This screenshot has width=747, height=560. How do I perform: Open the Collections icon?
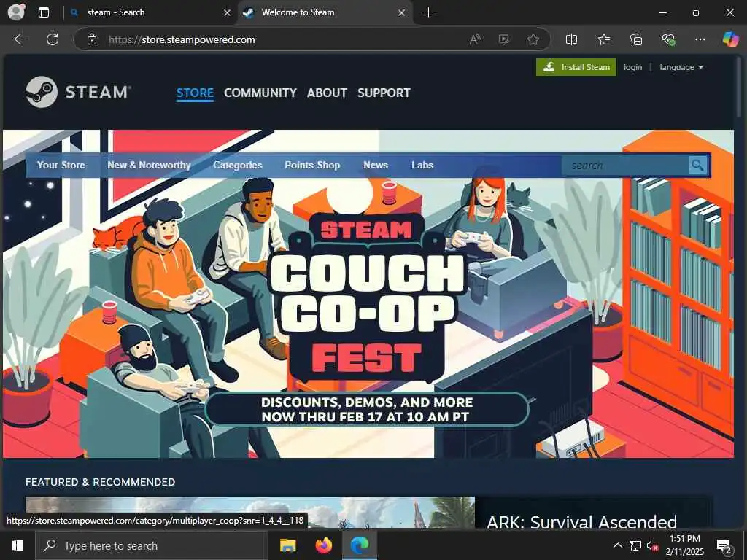(x=636, y=39)
